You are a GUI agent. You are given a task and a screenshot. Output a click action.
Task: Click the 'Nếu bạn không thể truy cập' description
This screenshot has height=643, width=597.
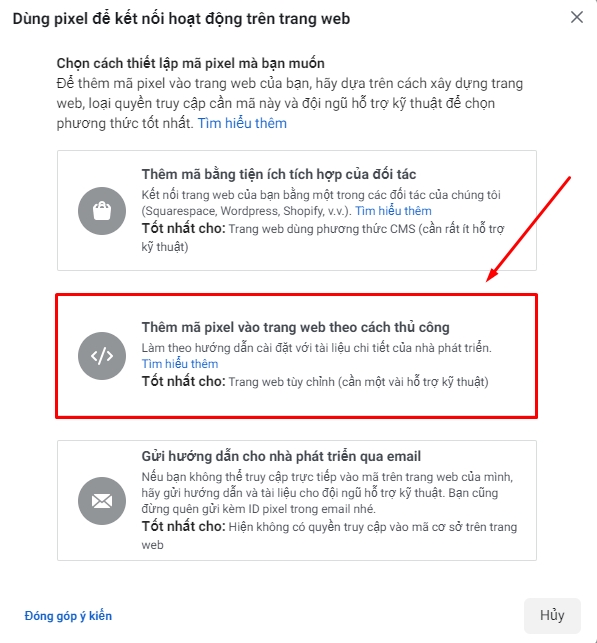[x=327, y=493]
